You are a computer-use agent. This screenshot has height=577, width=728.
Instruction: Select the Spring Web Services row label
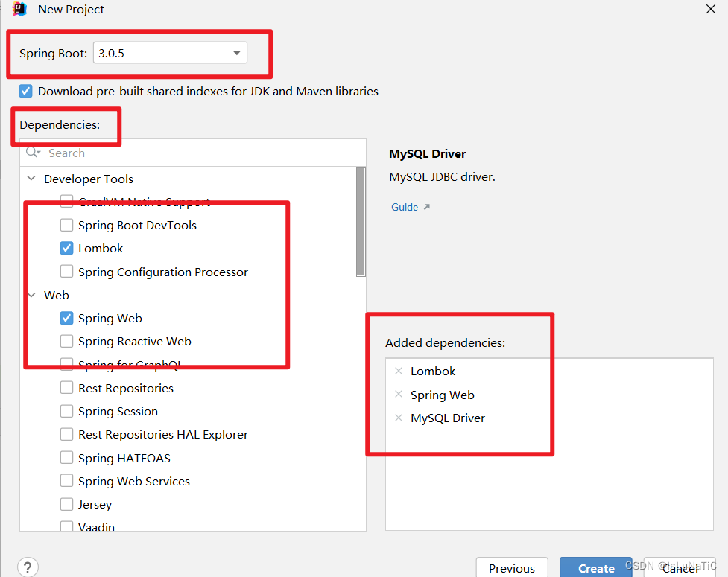[134, 482]
